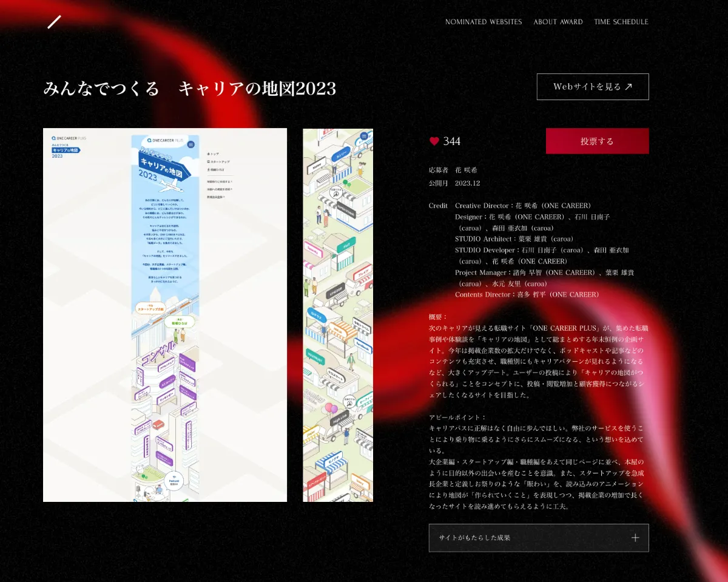Click the アピールポイント heading
The image size is (728, 582).
pyautogui.click(x=457, y=418)
